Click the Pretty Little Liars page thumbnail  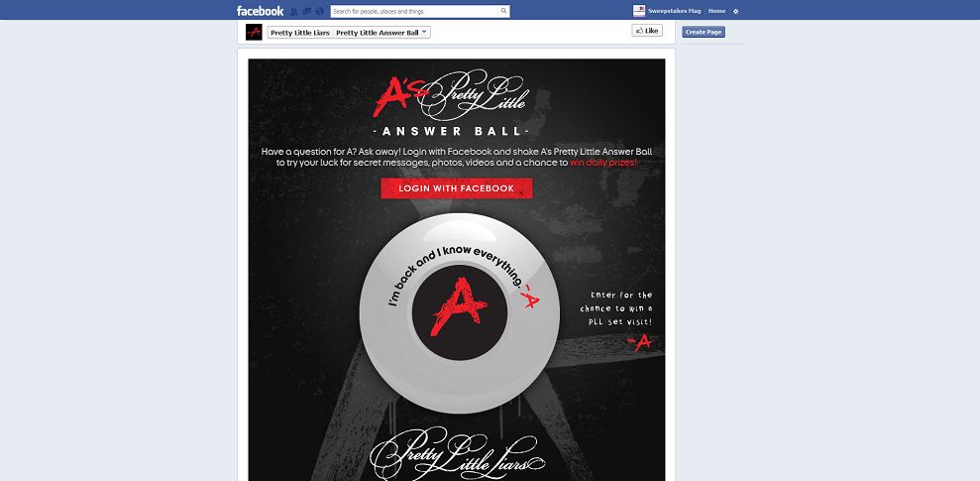[x=254, y=32]
